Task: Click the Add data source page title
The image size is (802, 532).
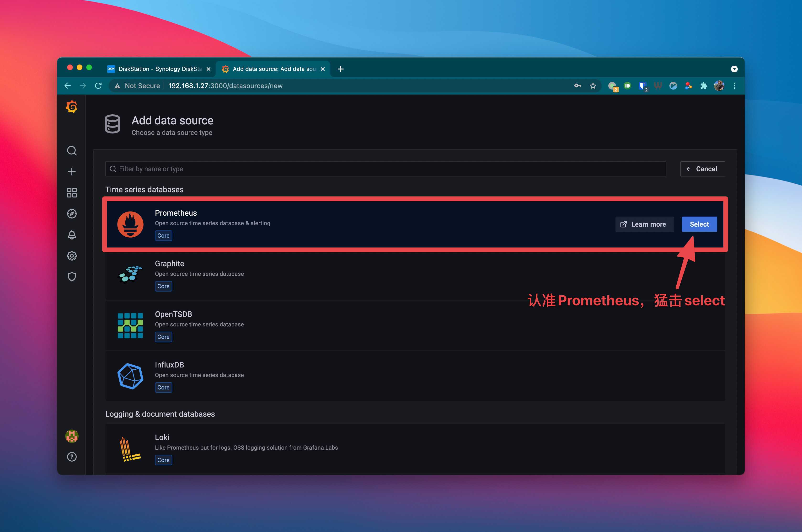Action: pos(172,120)
